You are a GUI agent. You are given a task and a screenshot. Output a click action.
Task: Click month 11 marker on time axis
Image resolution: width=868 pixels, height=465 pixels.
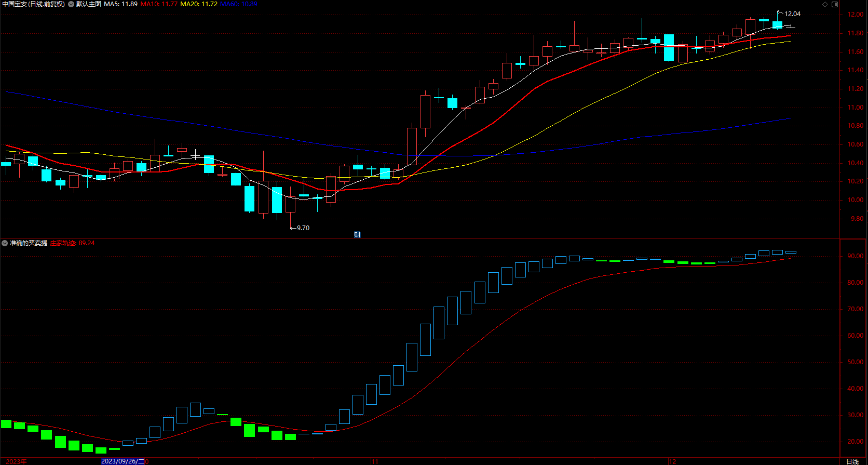tap(375, 461)
